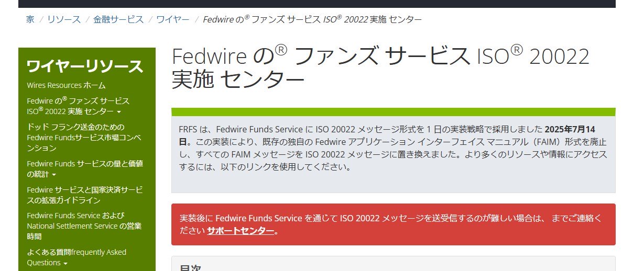The width and height of the screenshot is (644, 271).
Task: Open the リソース breadcrumb link
Action: click(x=64, y=19)
